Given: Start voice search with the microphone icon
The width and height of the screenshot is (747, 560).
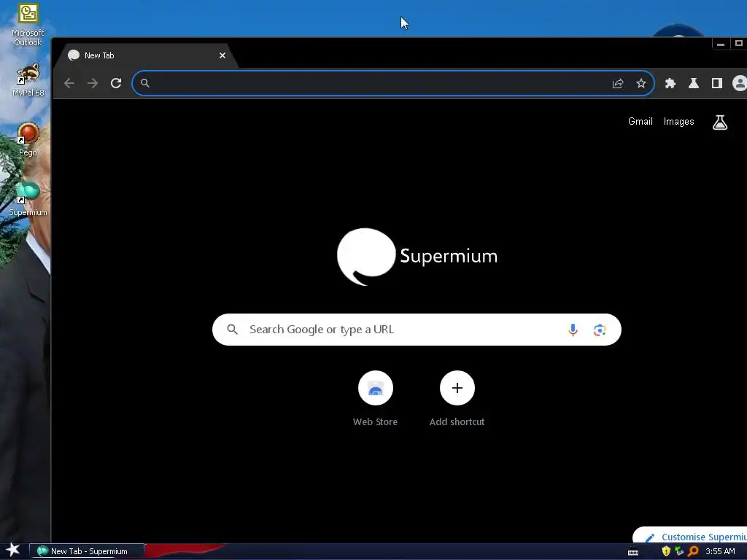Looking at the screenshot, I should pyautogui.click(x=573, y=330).
